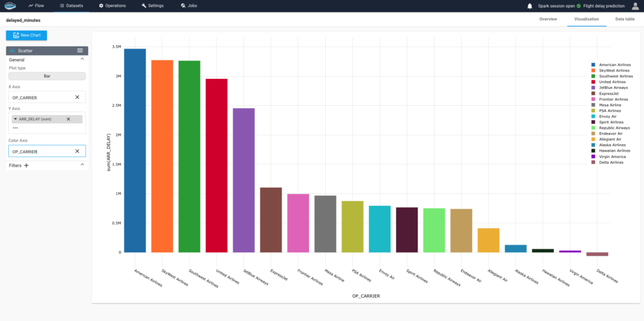Open the Jobs section
644x321 pixels.
click(x=189, y=6)
